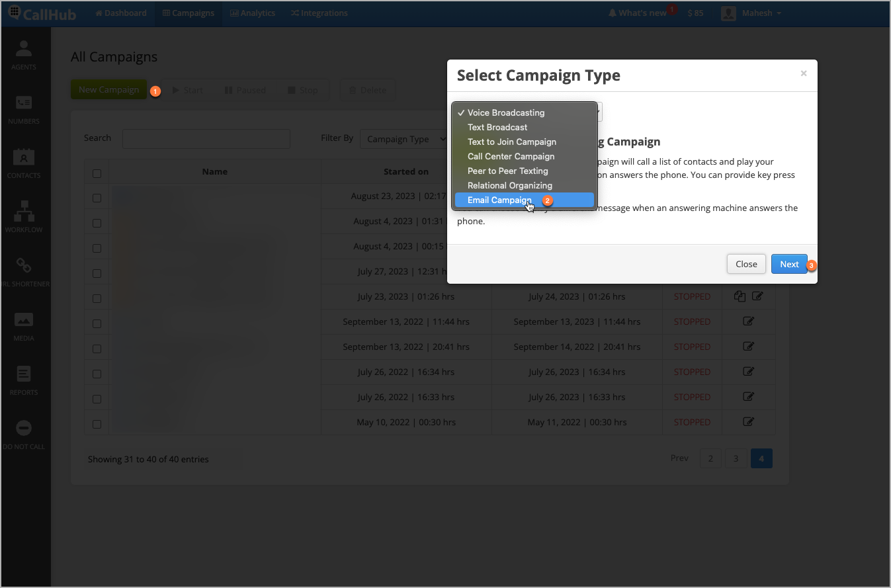Open the Media sidebar section
Viewport: 891px width, 588px height.
(24, 326)
